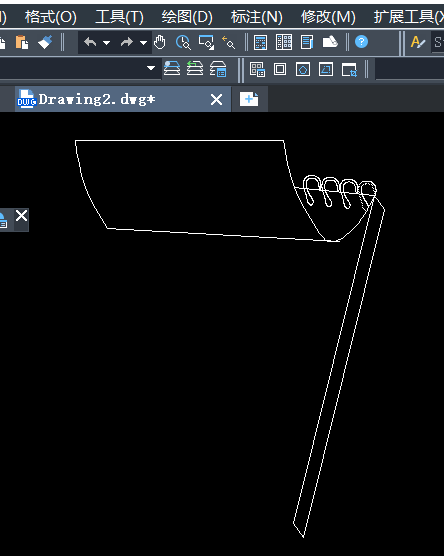This screenshot has height=556, width=444.
Task: Select the Pan hand tool
Action: pos(160,43)
